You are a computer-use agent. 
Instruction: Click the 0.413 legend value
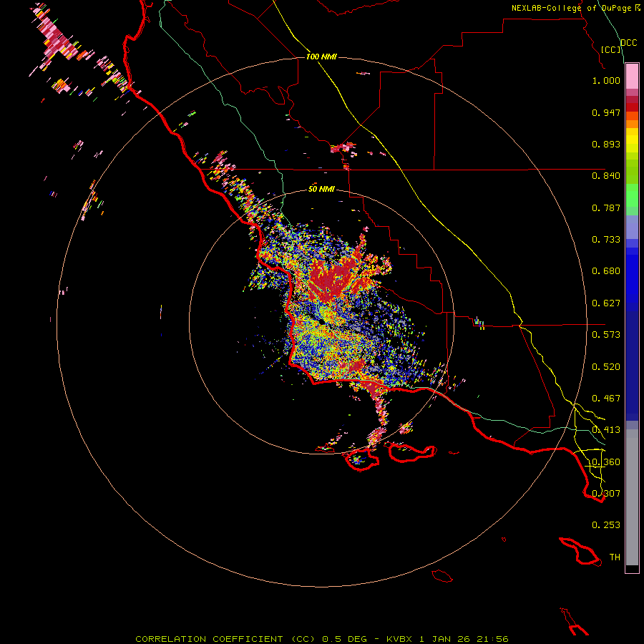point(606,430)
